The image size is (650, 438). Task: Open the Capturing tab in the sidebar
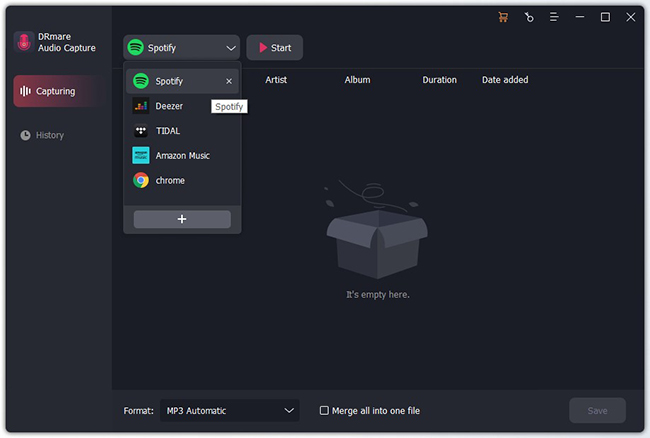coord(57,91)
